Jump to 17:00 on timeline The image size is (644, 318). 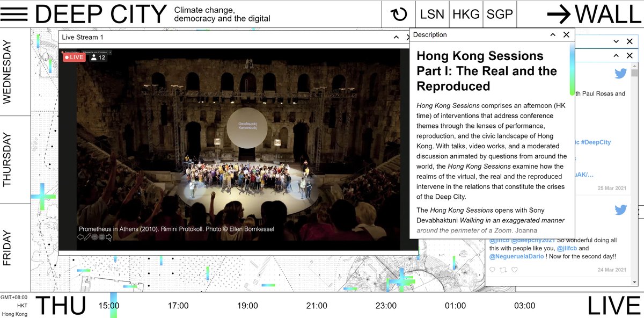[x=178, y=306]
